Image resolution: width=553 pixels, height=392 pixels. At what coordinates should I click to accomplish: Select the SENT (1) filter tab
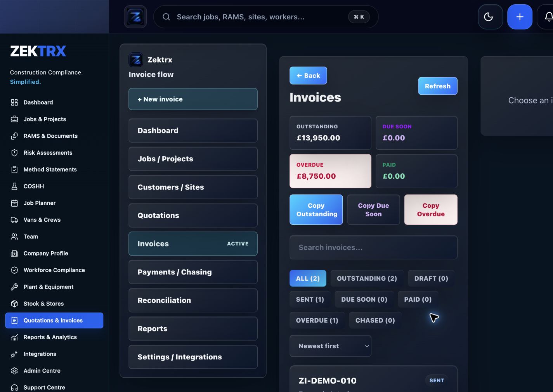click(310, 299)
